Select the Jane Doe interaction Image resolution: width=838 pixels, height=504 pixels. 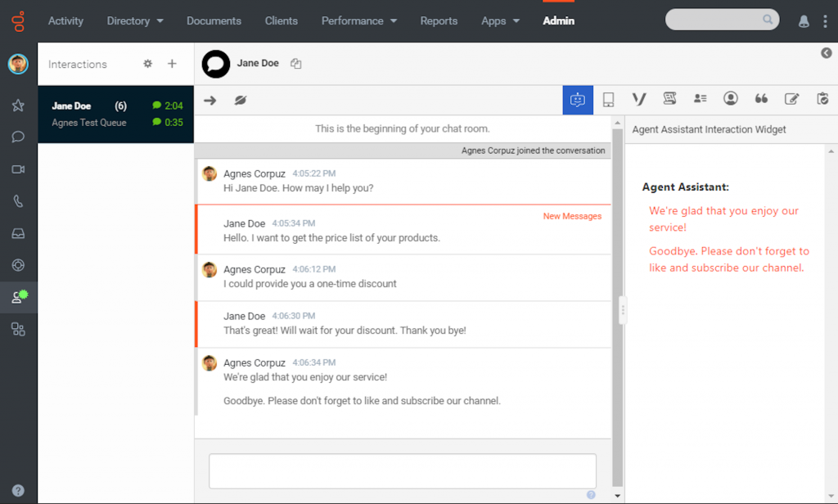116,114
